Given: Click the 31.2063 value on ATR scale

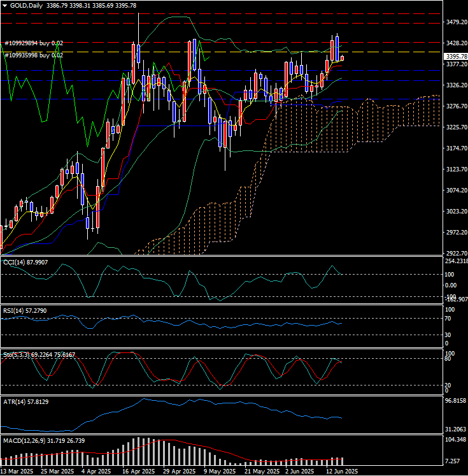Looking at the screenshot, I should (455, 429).
